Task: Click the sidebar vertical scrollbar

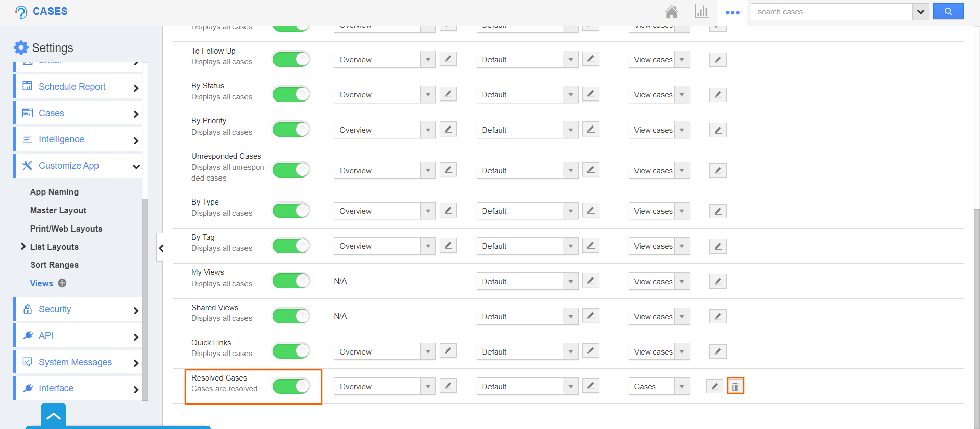Action: 145,299
